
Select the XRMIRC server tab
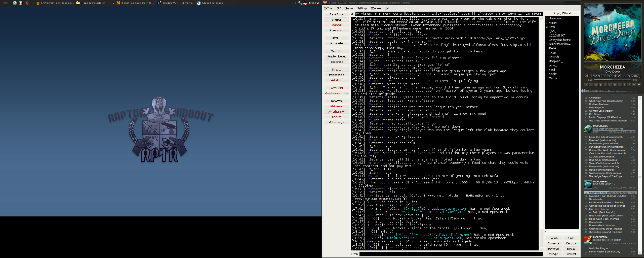[x=336, y=38]
